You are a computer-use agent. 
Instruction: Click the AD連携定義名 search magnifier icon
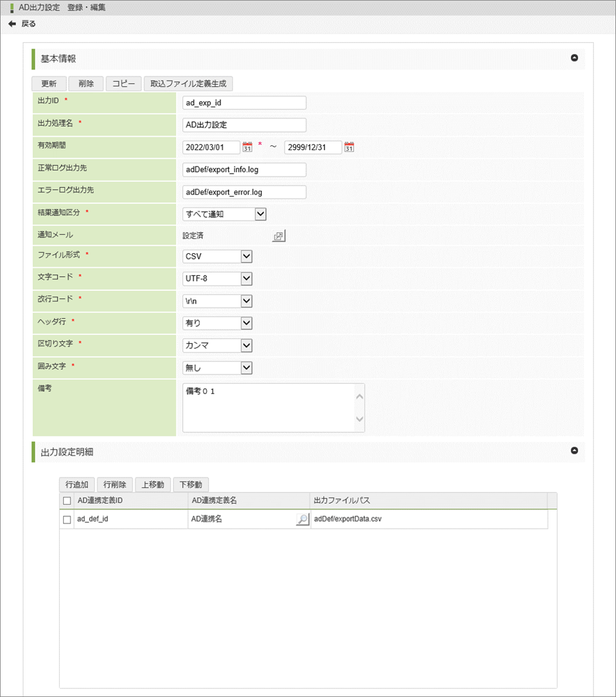click(x=302, y=519)
